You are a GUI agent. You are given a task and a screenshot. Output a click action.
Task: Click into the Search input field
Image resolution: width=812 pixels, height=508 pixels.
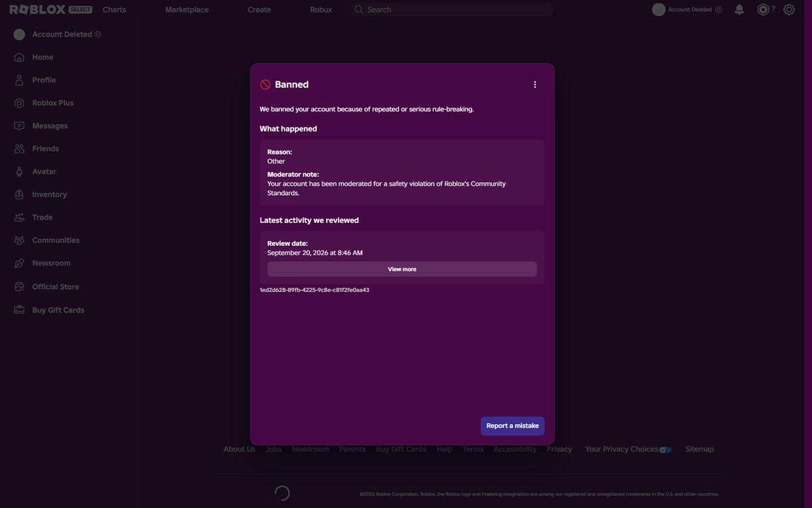tap(451, 9)
